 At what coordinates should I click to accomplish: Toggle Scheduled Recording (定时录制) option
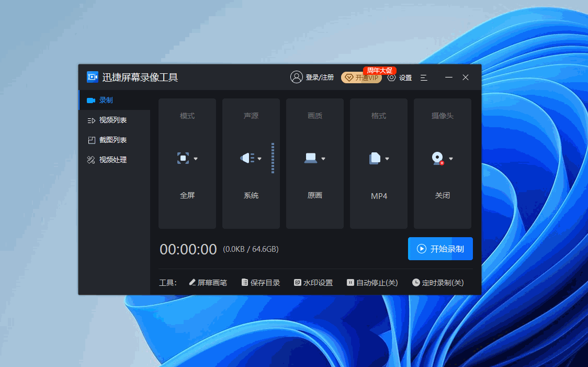point(438,283)
